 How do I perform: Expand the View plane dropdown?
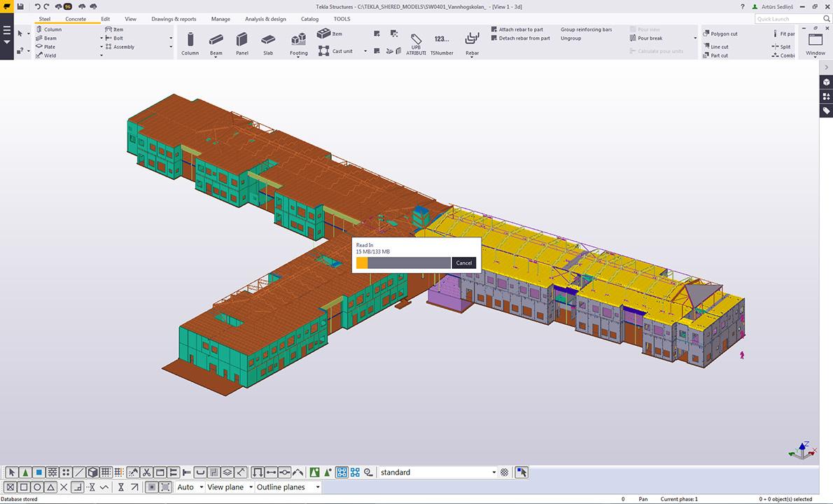[251, 487]
